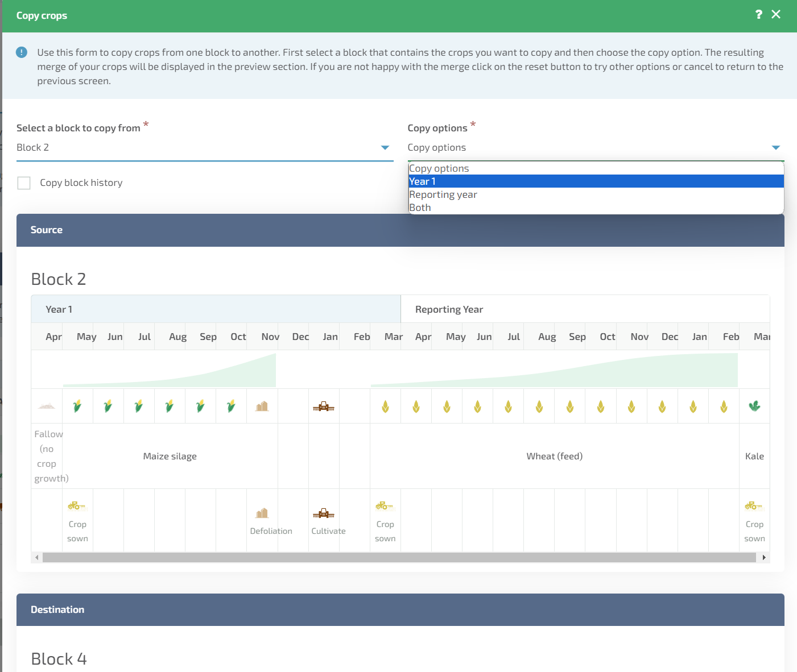Open the help question mark icon
Viewport: 797px width, 672px height.
click(758, 14)
